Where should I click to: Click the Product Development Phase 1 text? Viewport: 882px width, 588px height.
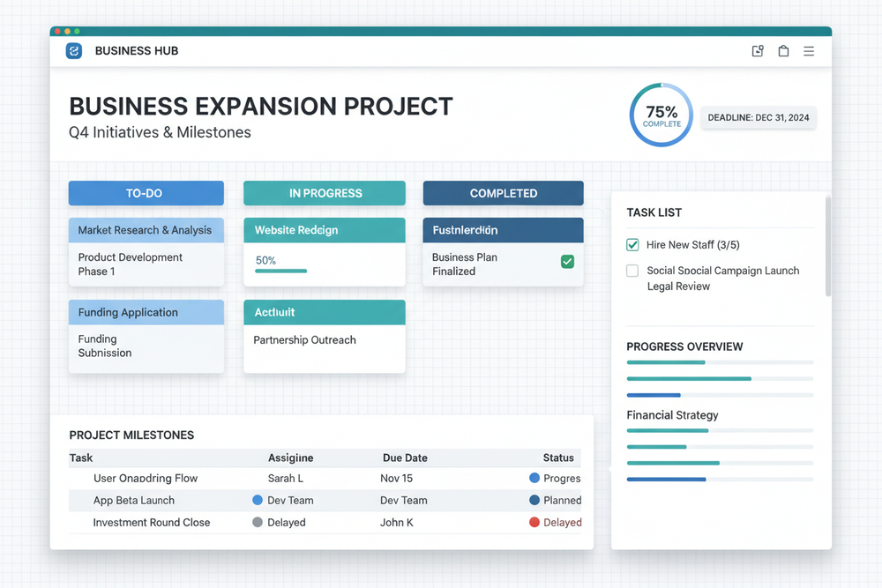[x=130, y=264]
